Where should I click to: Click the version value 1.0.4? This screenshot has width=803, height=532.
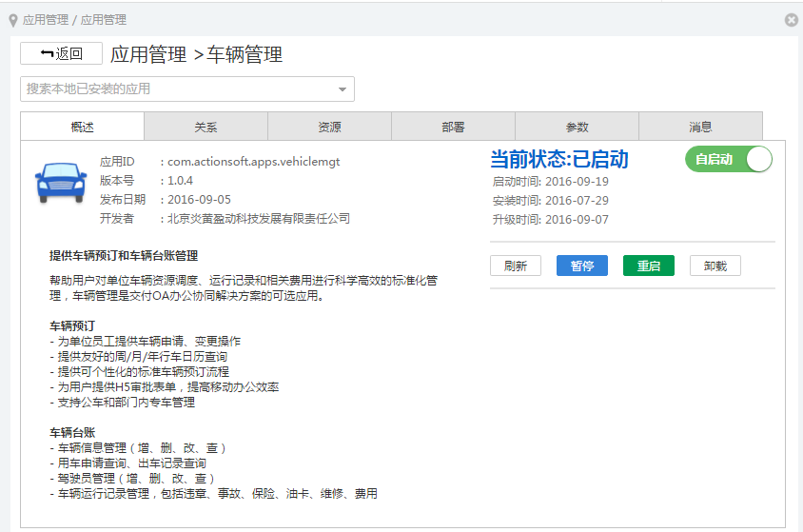point(180,180)
